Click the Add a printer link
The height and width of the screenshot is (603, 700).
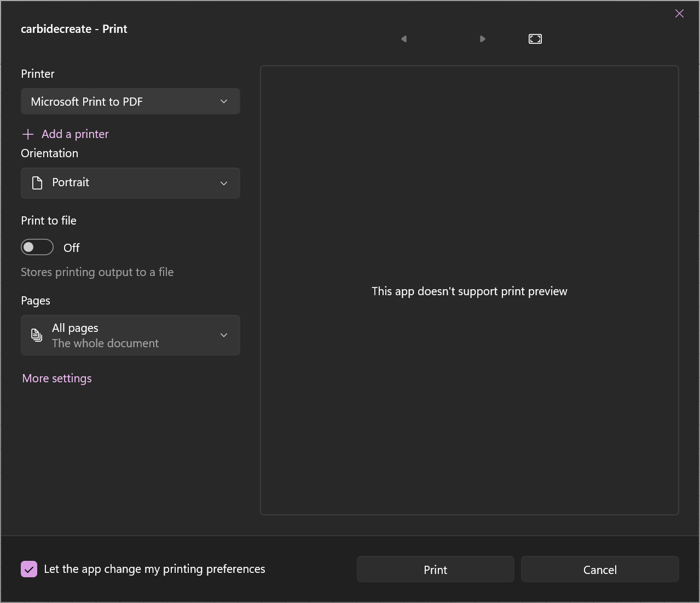[75, 134]
